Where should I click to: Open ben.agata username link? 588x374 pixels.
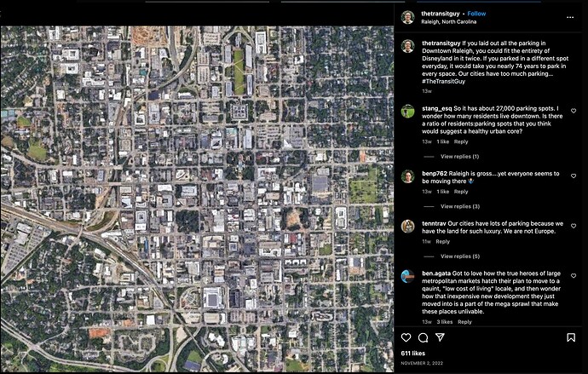(x=436, y=273)
